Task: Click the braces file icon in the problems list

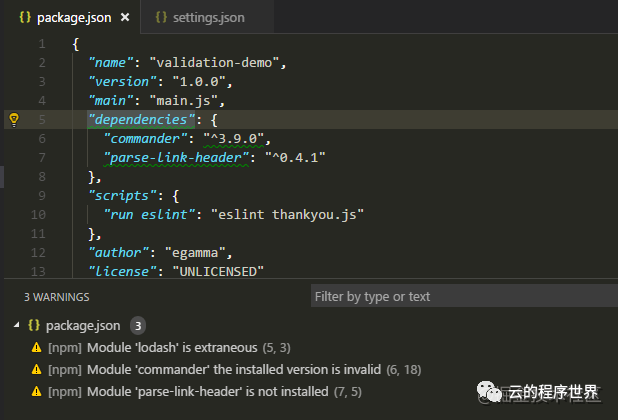Action: (34, 325)
